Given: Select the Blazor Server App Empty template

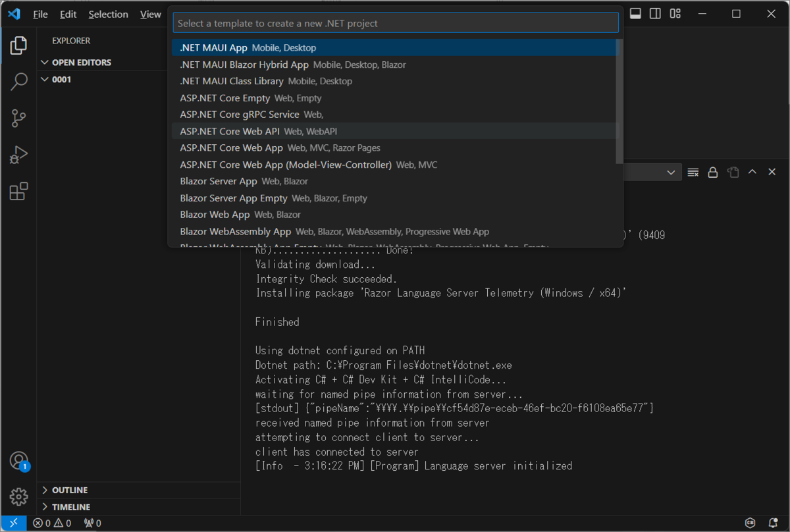Looking at the screenshot, I should pyautogui.click(x=394, y=198).
